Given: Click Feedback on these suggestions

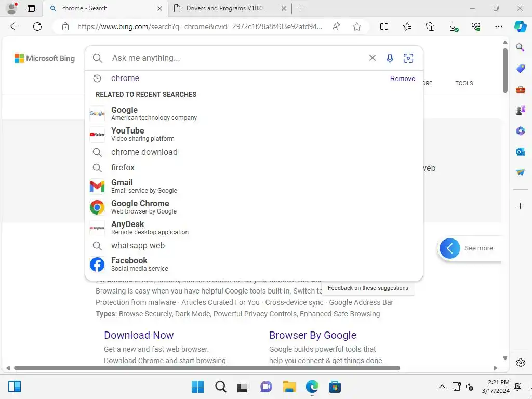Looking at the screenshot, I should tap(368, 288).
